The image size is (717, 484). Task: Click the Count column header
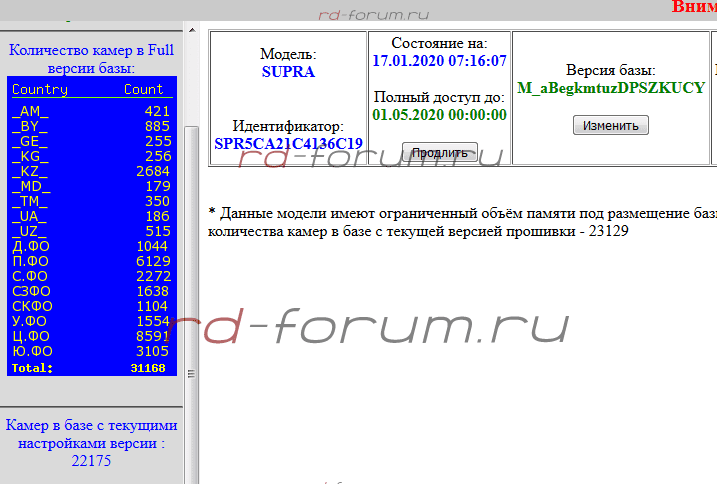point(144,89)
